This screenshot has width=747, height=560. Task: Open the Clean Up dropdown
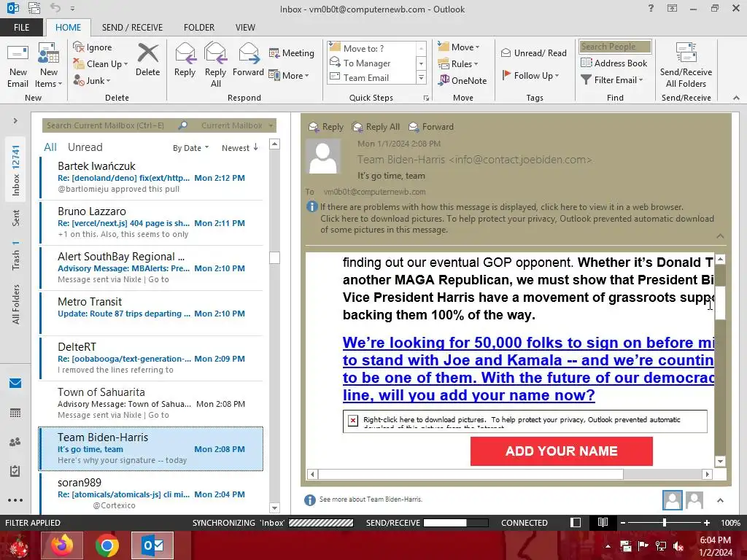click(101, 64)
